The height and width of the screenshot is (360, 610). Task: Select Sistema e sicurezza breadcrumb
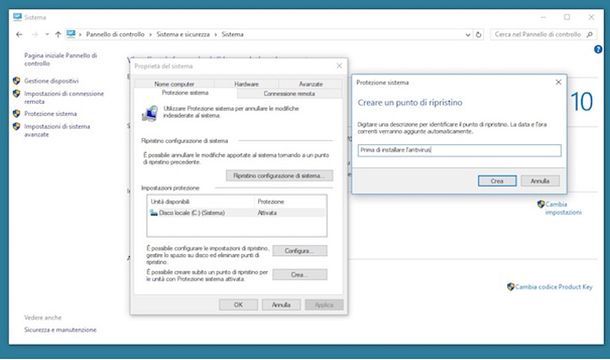(x=183, y=35)
